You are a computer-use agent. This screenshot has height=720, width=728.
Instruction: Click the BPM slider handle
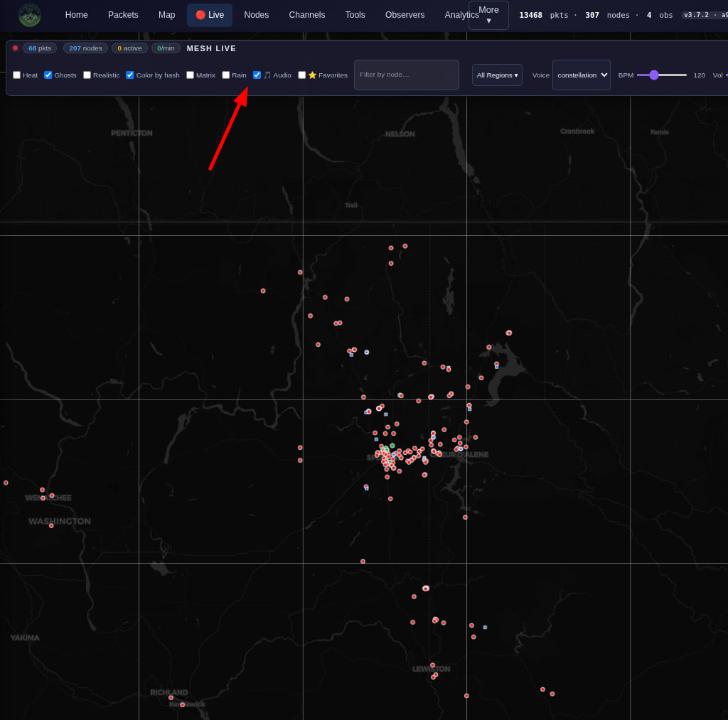[x=654, y=75]
